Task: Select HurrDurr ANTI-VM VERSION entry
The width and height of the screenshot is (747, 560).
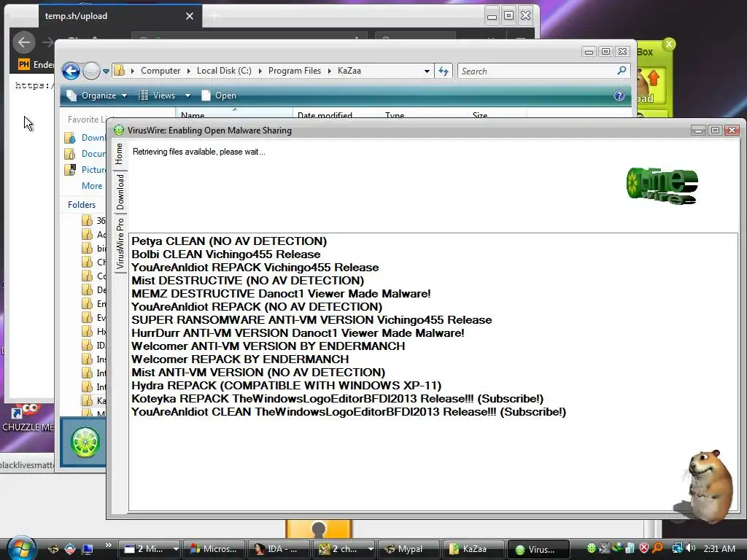Action: point(298,332)
